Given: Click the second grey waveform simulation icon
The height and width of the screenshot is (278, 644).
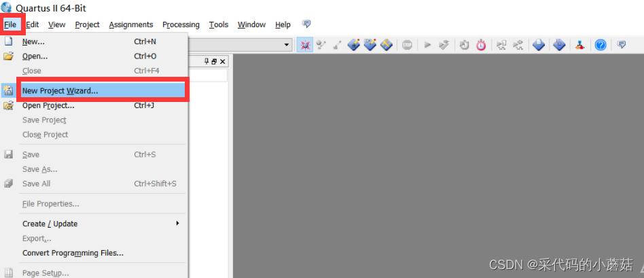Looking at the screenshot, I should (x=518, y=45).
